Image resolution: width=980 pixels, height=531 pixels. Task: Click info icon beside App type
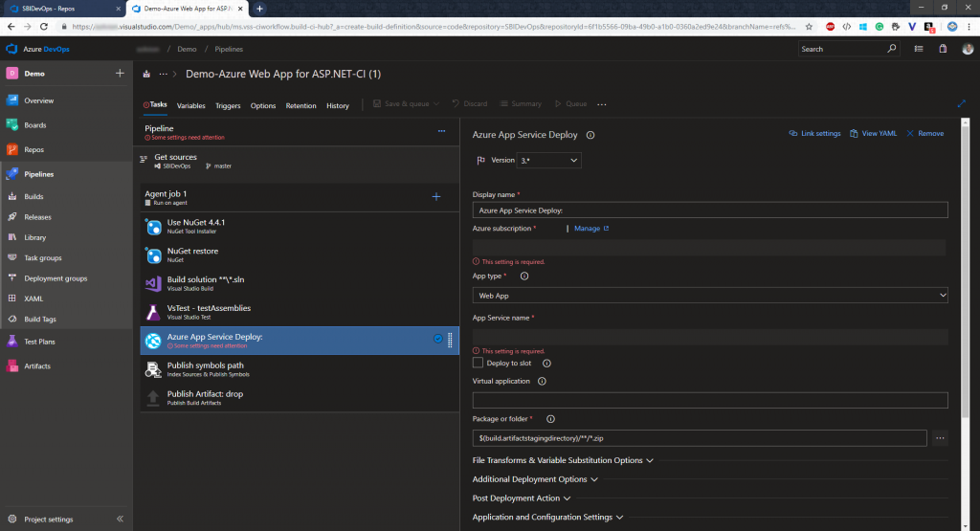(x=524, y=277)
